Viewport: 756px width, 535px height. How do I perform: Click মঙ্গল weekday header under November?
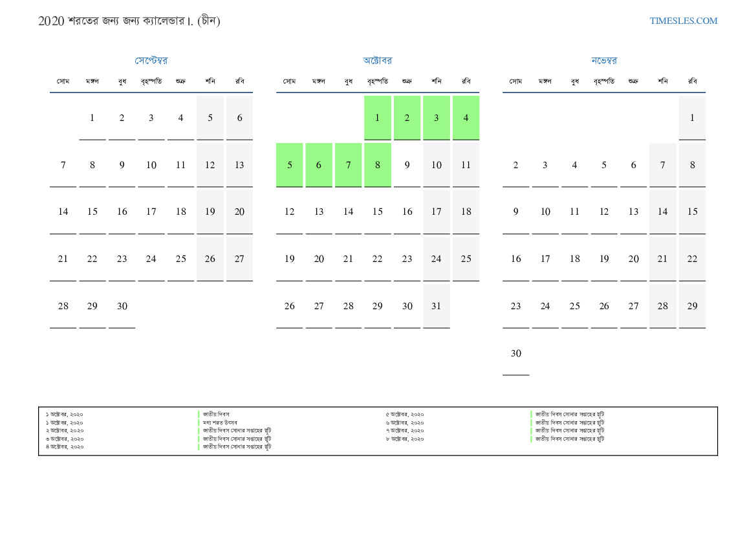(545, 81)
